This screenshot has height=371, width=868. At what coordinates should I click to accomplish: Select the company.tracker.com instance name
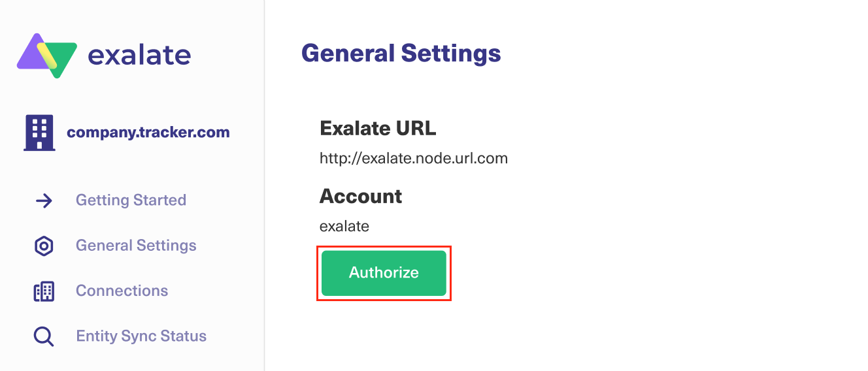(x=148, y=133)
